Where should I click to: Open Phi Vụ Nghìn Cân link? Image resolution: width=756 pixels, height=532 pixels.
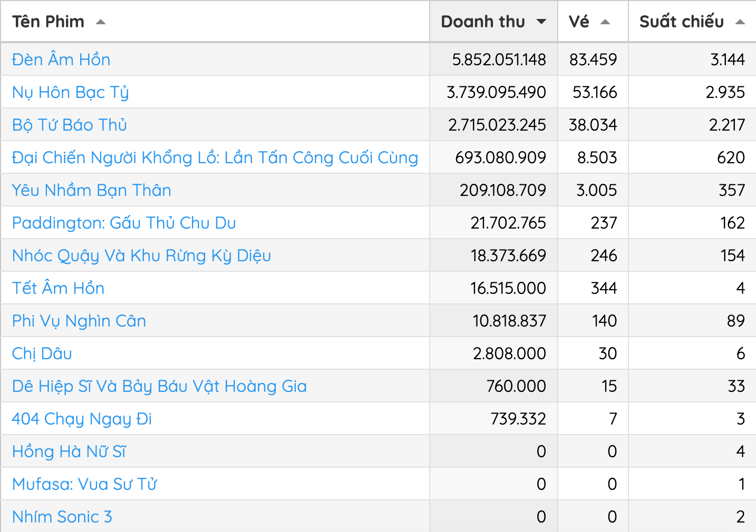point(79,321)
